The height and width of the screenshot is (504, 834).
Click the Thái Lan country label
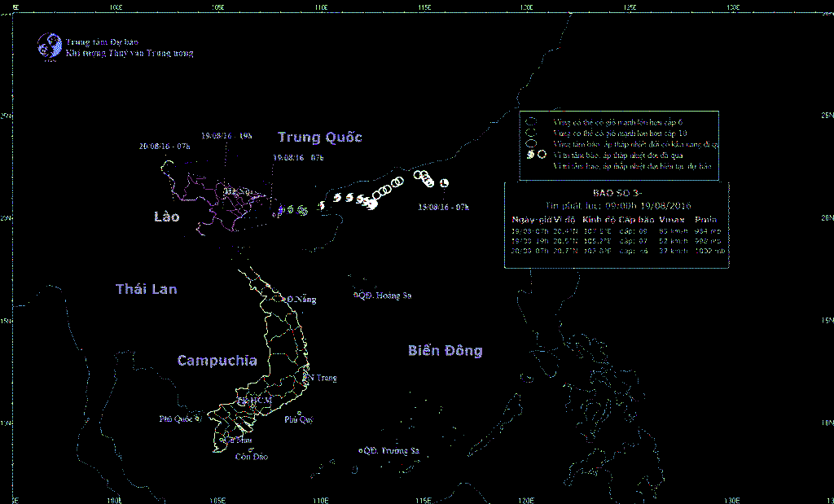[147, 289]
